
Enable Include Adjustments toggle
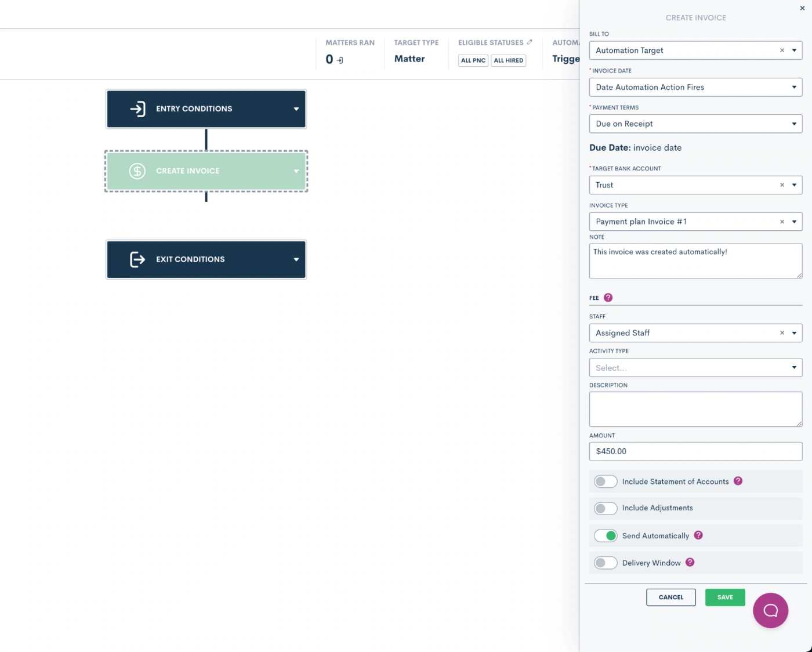[x=606, y=508]
